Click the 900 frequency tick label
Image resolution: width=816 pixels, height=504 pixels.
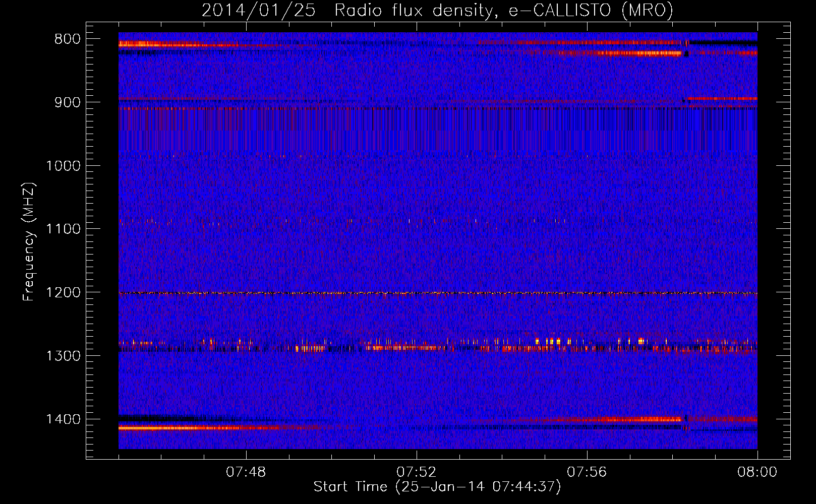(x=68, y=102)
